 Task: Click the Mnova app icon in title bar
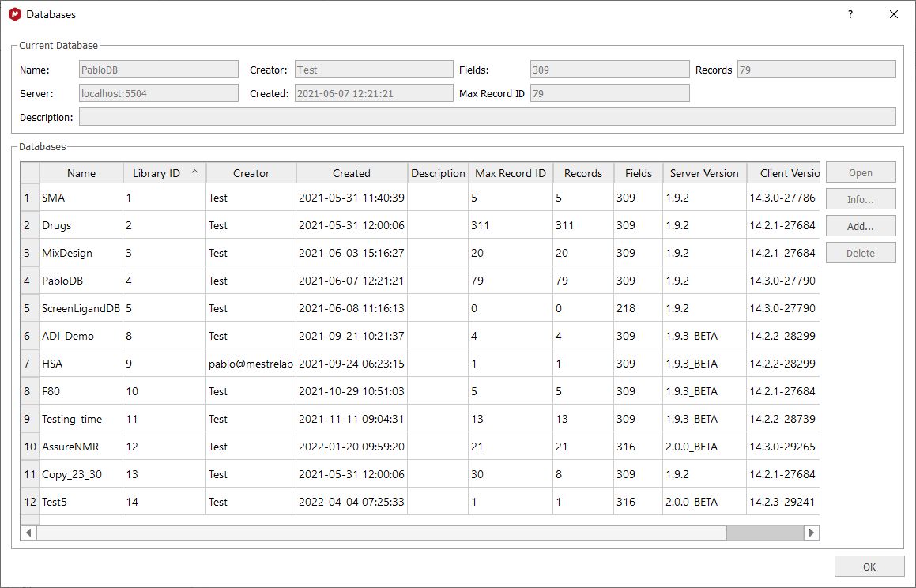point(14,14)
